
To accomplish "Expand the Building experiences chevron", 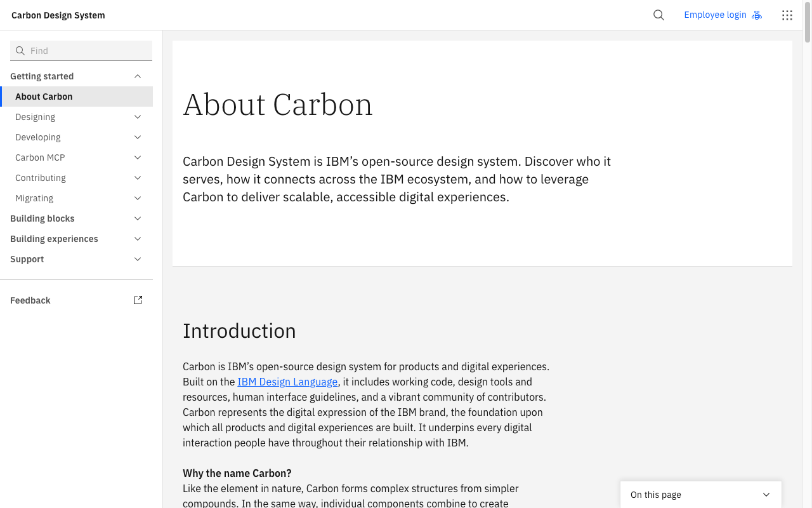I will click(x=138, y=239).
